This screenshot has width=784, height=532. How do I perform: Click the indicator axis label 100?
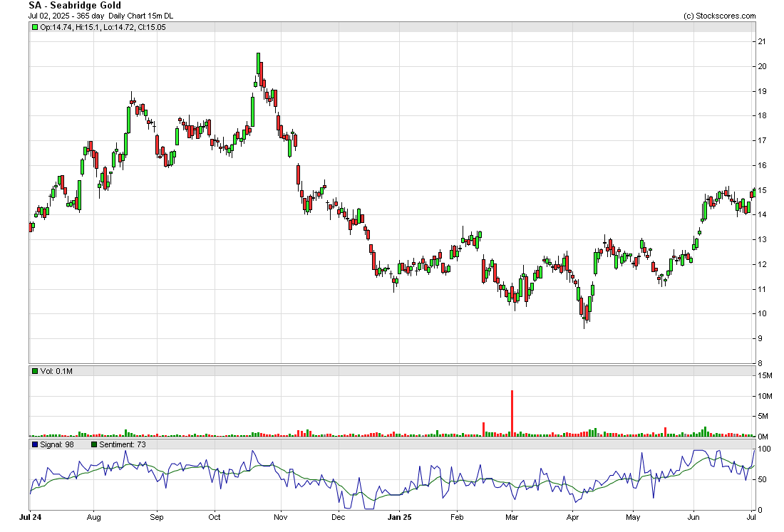pyautogui.click(x=765, y=449)
